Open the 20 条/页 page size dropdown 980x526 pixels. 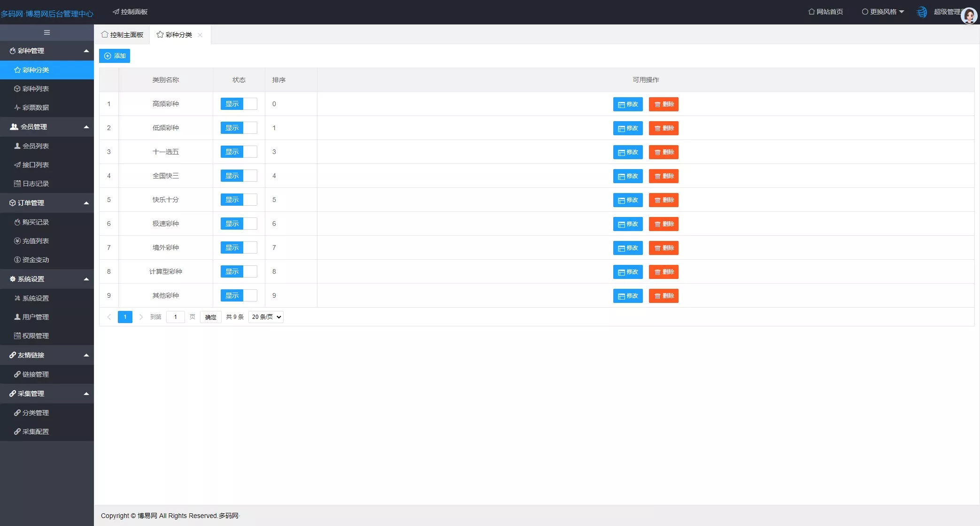coord(266,317)
